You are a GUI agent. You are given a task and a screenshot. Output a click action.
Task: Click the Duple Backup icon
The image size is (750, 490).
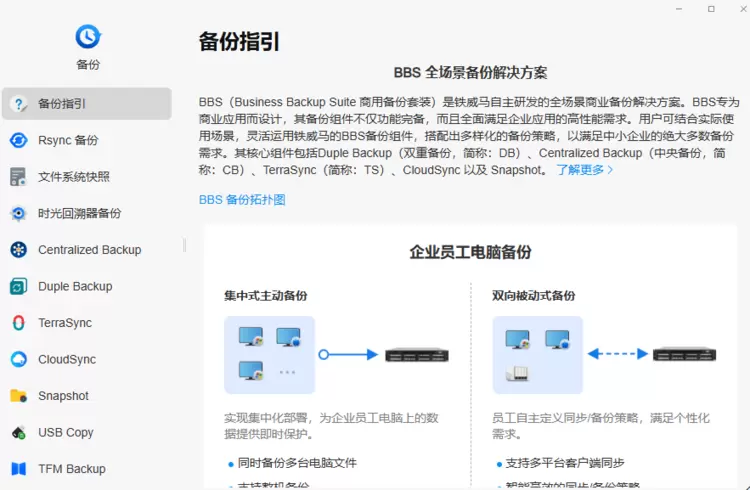(x=18, y=287)
